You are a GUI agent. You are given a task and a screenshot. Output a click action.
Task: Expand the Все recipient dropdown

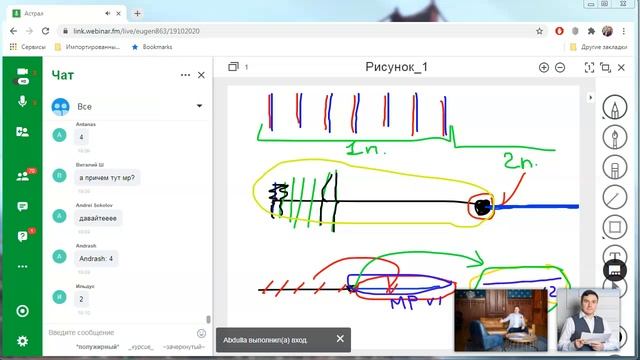199,106
